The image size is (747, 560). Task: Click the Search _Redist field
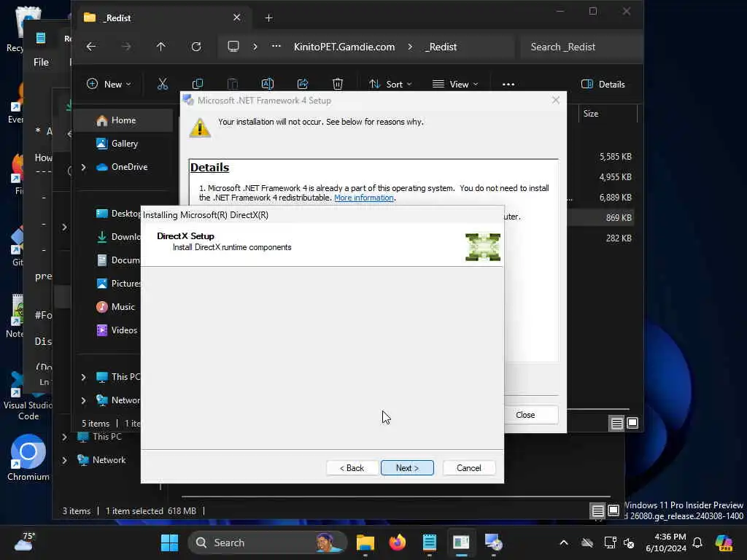[x=581, y=47]
